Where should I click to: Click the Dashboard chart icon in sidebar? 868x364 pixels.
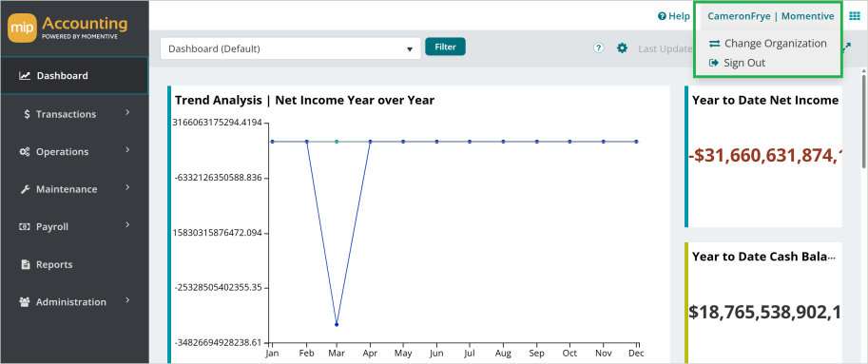[25, 76]
